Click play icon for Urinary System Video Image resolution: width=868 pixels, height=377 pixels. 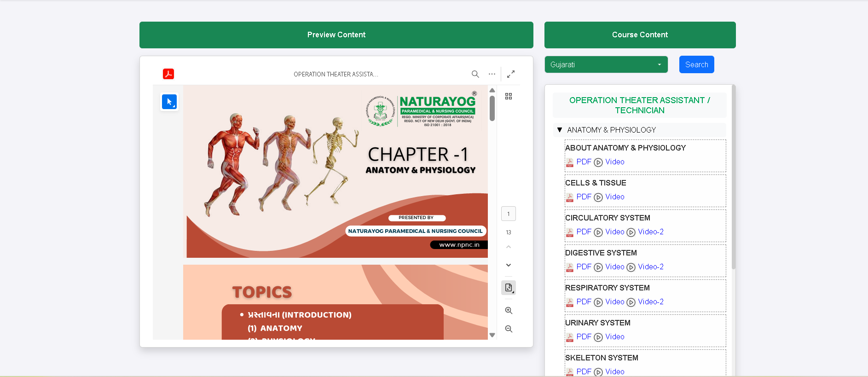pyautogui.click(x=598, y=337)
